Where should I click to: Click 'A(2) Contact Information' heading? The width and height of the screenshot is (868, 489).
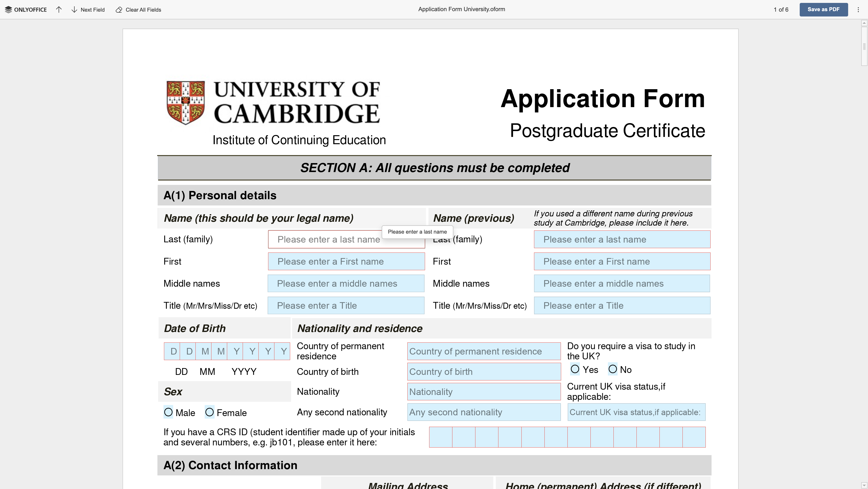[231, 465]
